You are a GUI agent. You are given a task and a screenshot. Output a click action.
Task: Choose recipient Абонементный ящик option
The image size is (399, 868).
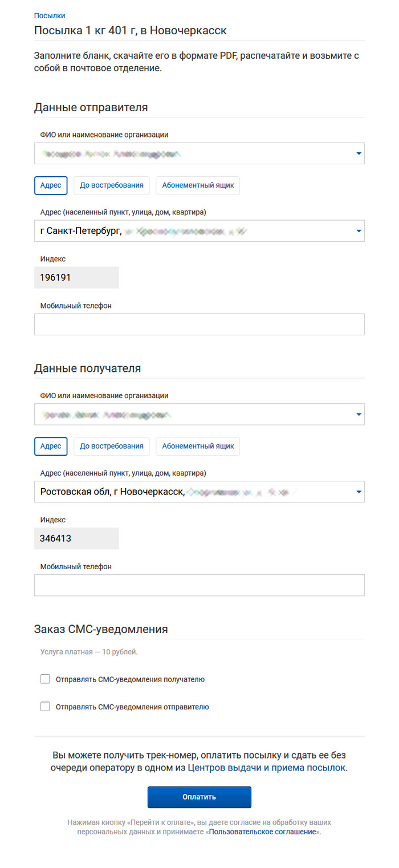(198, 446)
